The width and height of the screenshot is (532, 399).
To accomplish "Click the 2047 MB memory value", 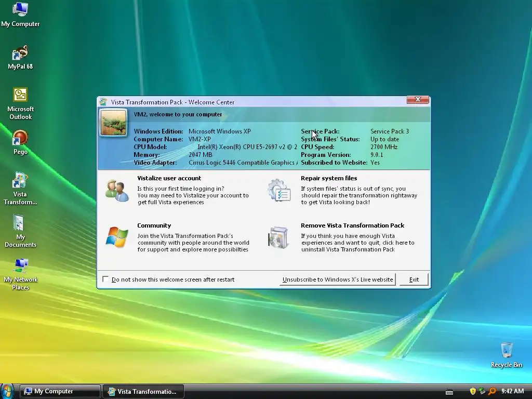I will tap(200, 155).
